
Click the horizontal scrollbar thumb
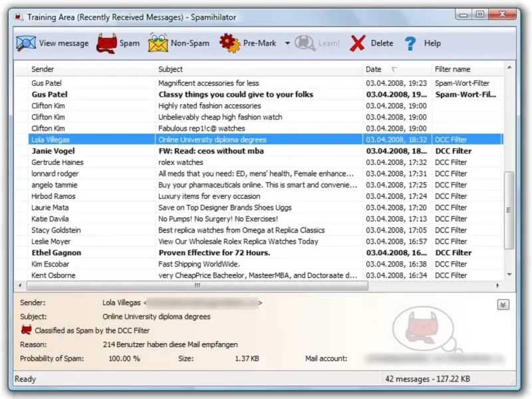point(198,285)
